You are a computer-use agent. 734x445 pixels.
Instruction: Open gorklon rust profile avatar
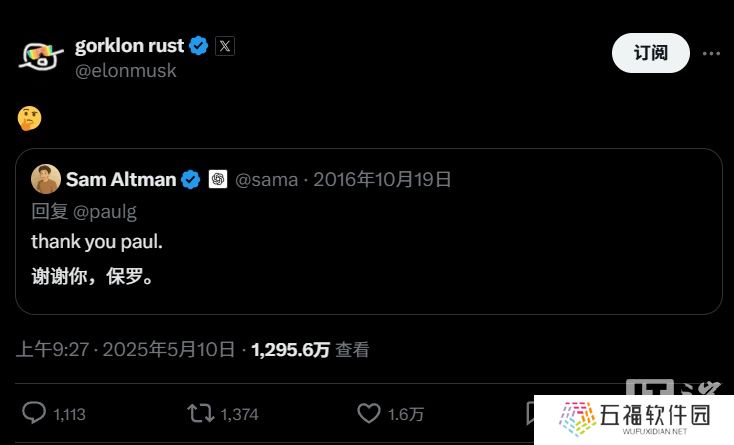pos(41,56)
